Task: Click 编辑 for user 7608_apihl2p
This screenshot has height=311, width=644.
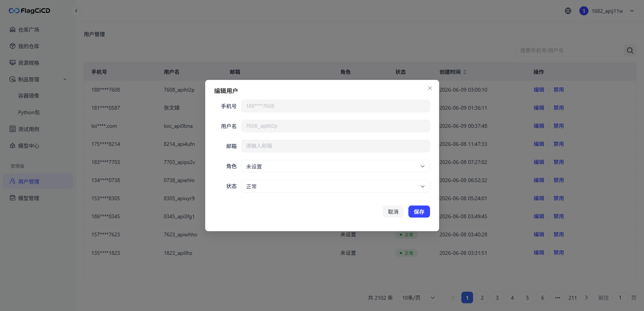Action: [x=539, y=90]
